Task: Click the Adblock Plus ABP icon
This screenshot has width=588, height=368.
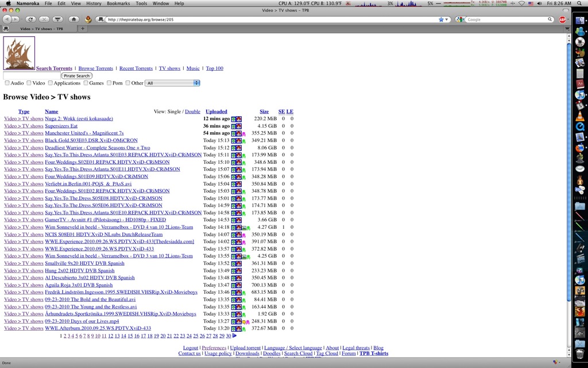Action: (562, 20)
